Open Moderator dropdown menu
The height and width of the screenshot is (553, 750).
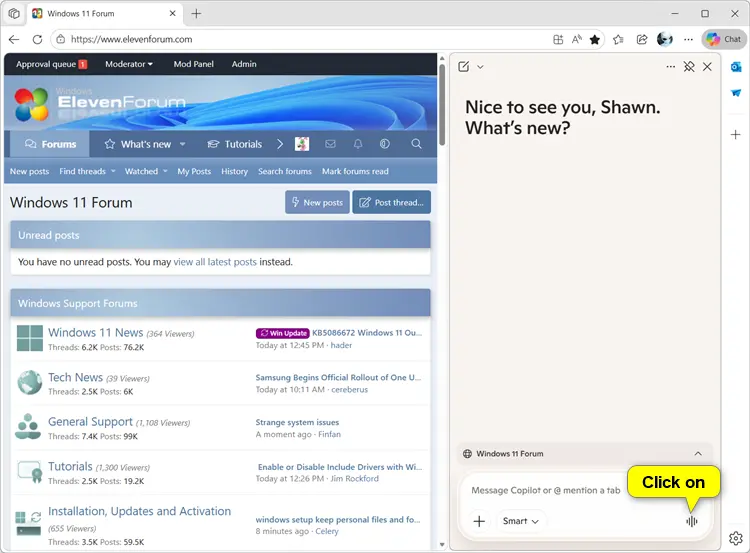coord(129,64)
